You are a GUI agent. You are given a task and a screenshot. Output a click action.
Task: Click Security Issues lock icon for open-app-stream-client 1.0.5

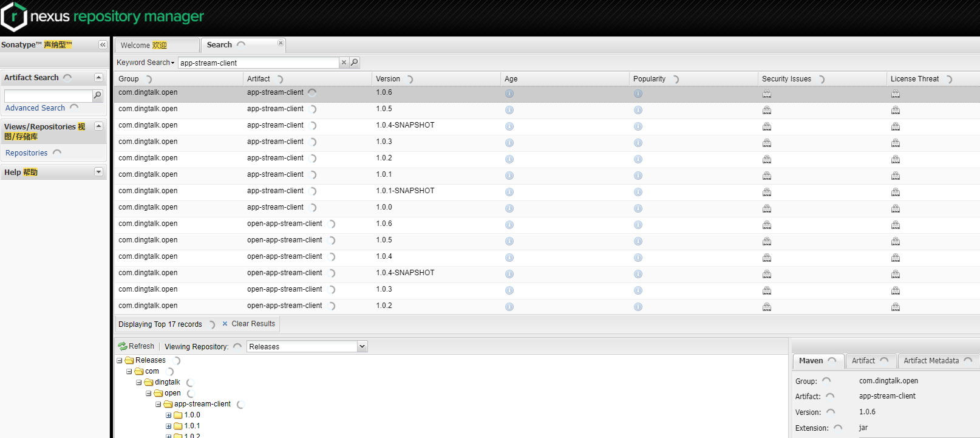[x=767, y=241]
